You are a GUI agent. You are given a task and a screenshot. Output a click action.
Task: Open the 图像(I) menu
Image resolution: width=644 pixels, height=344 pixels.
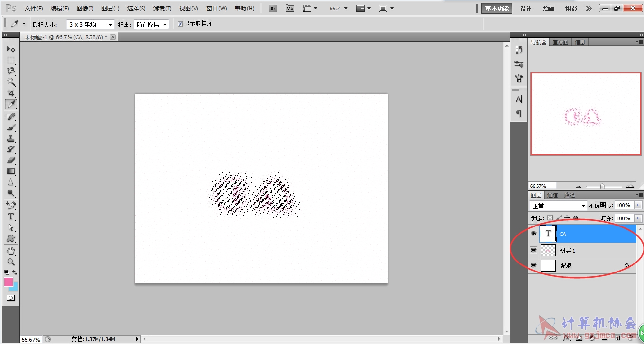tap(85, 9)
